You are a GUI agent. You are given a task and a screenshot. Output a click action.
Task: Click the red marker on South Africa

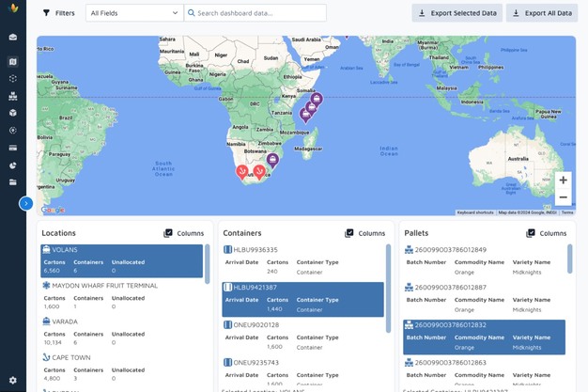point(259,171)
